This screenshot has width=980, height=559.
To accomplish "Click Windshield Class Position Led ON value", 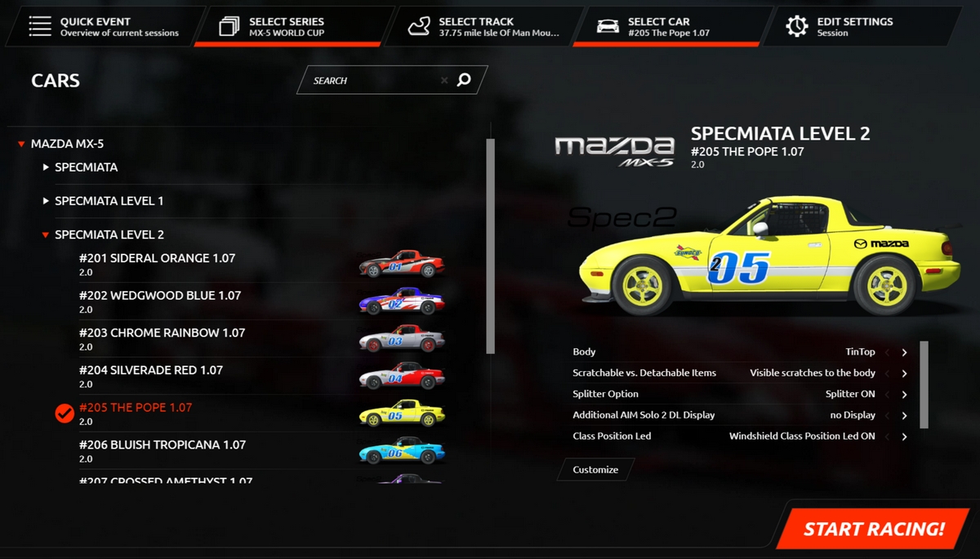I will (x=802, y=436).
